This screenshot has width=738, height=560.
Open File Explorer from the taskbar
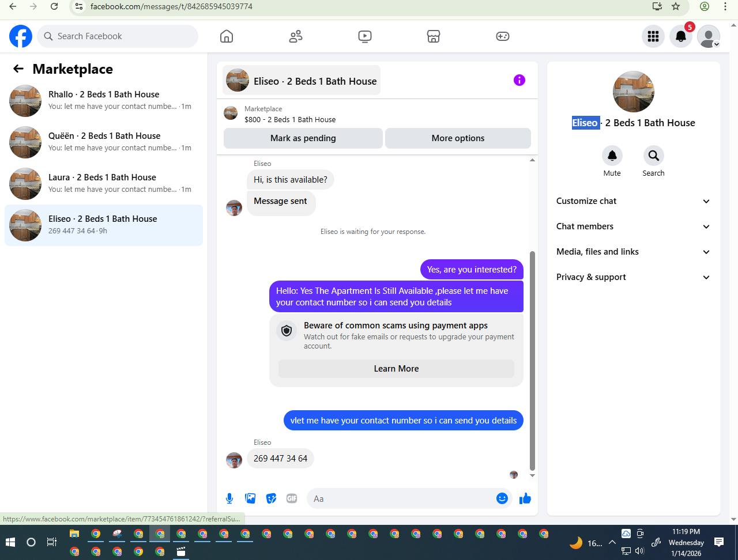coord(74,533)
